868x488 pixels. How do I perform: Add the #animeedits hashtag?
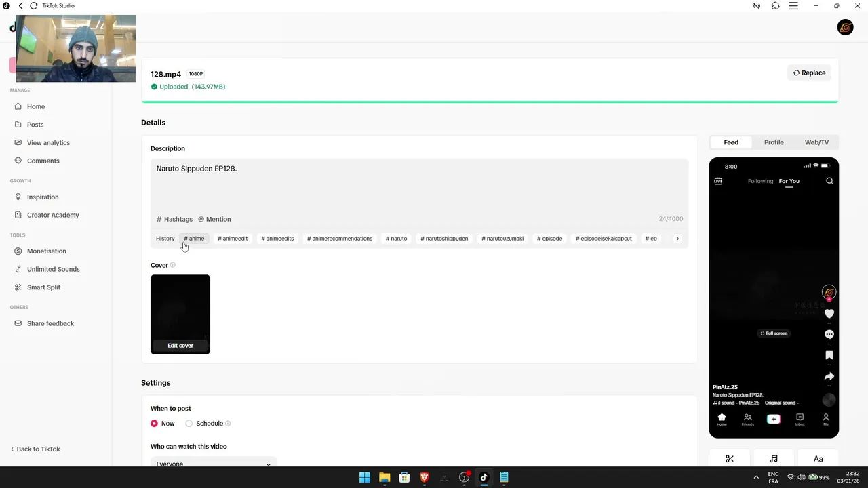click(x=277, y=239)
